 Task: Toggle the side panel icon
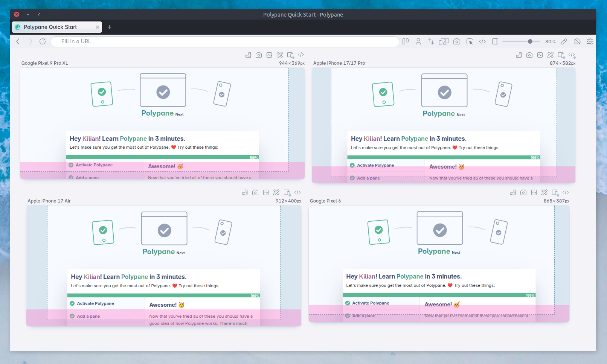pos(495,41)
